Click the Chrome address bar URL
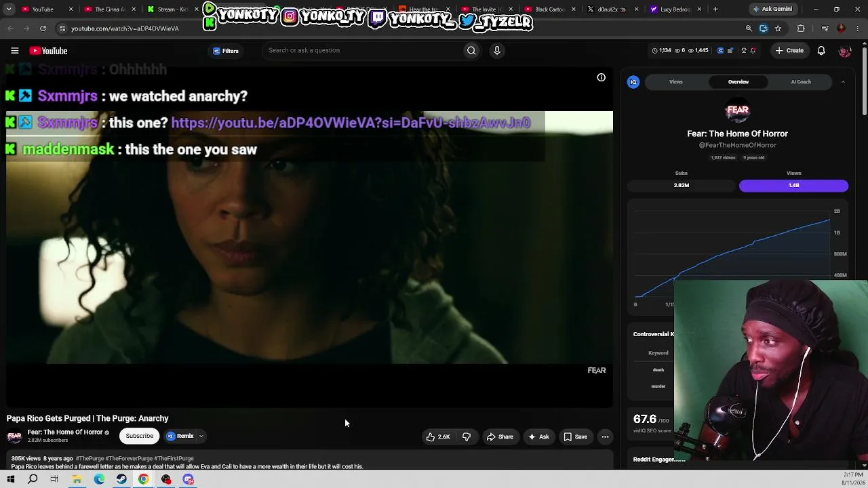The width and height of the screenshot is (868, 488). point(125,28)
